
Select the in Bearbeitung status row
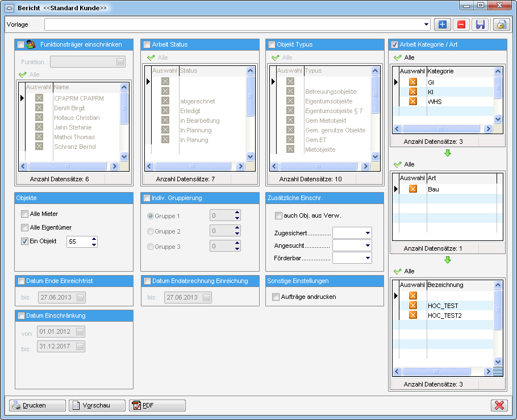[198, 120]
